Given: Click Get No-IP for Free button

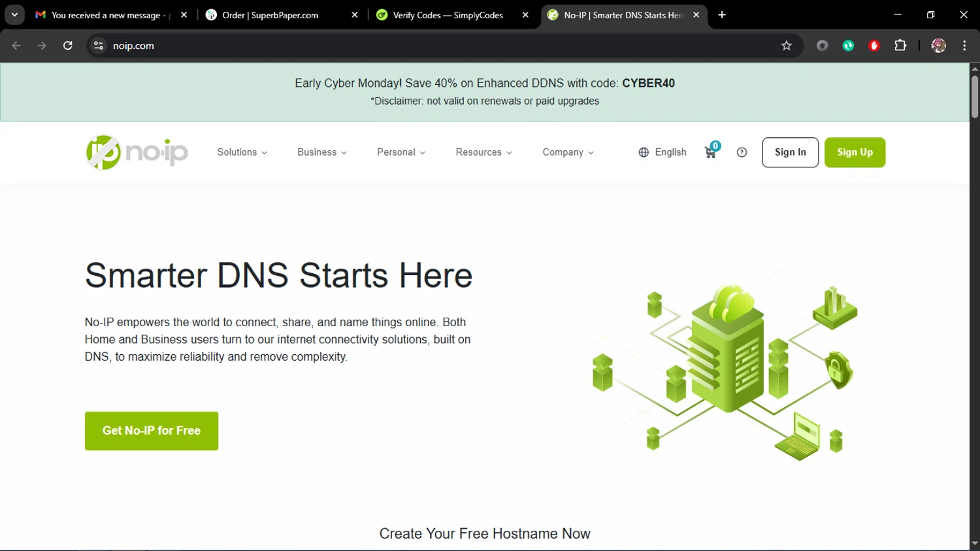Looking at the screenshot, I should (152, 431).
